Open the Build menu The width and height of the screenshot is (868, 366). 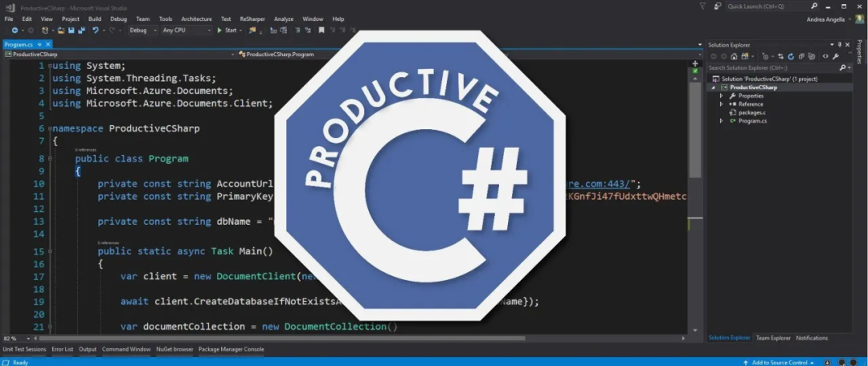coord(95,18)
